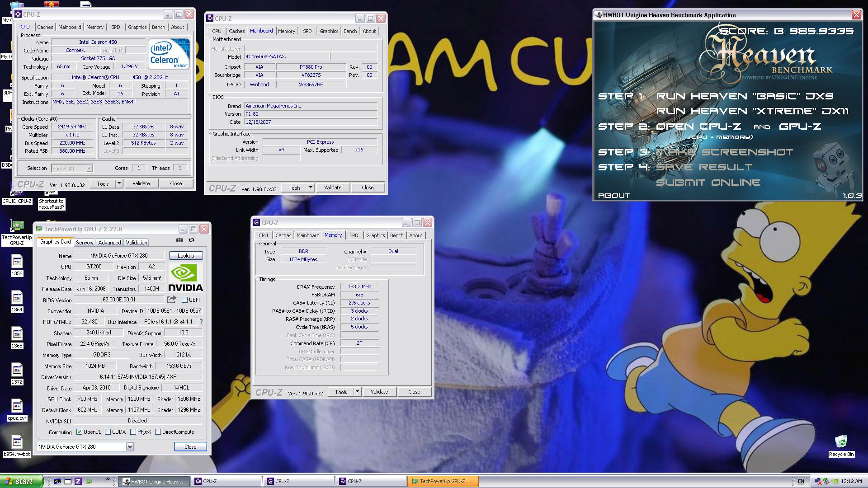Select the 1372 file icon on desktop
The height and width of the screenshot is (488, 868).
(x=17, y=374)
